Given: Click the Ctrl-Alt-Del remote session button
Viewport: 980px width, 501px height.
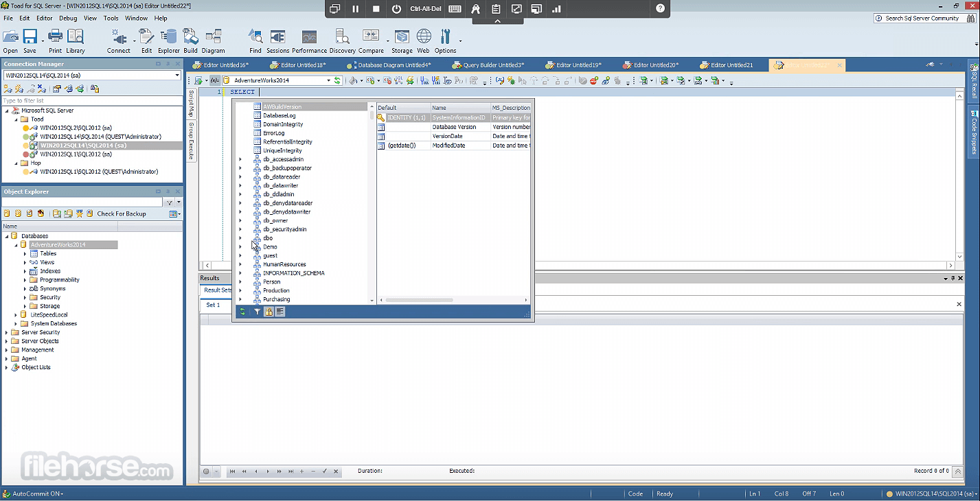Looking at the screenshot, I should tap(426, 9).
